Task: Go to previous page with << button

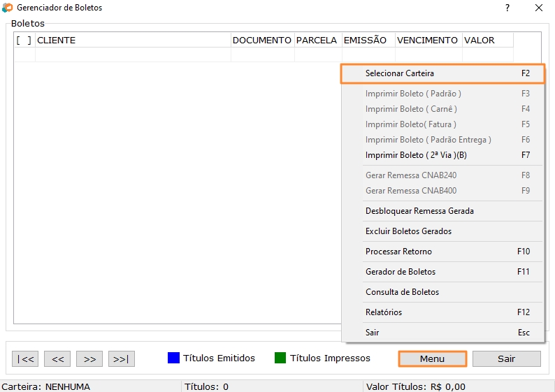Action: coord(57,359)
